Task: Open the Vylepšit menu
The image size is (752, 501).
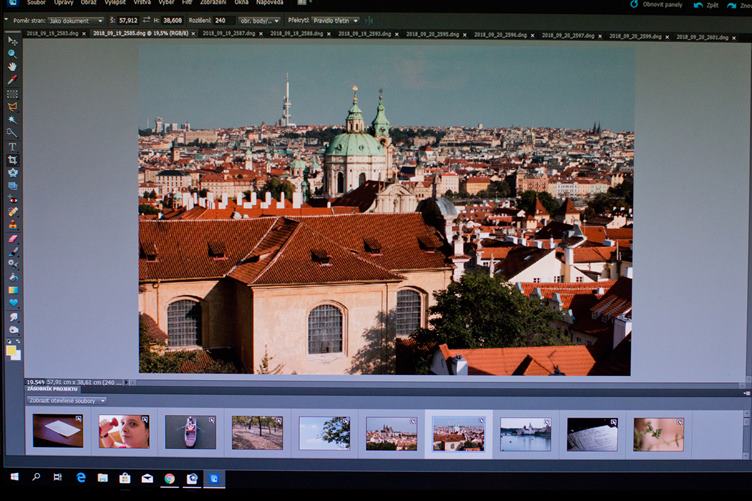Action: click(x=115, y=2)
